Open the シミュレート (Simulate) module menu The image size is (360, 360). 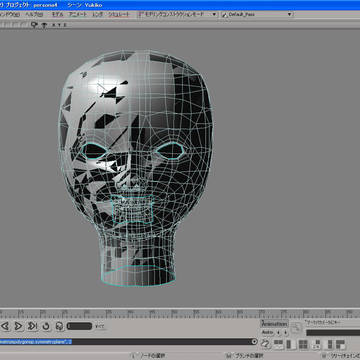click(119, 15)
